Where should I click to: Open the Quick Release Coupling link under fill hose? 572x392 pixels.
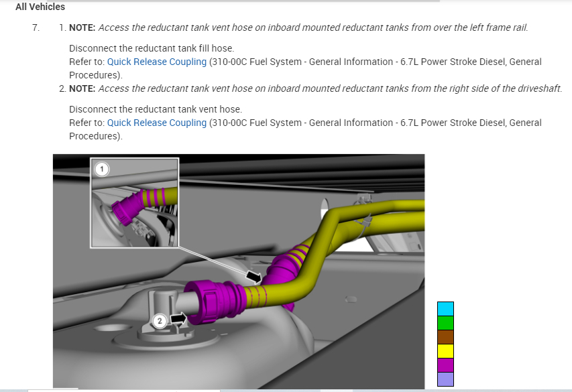coord(157,62)
